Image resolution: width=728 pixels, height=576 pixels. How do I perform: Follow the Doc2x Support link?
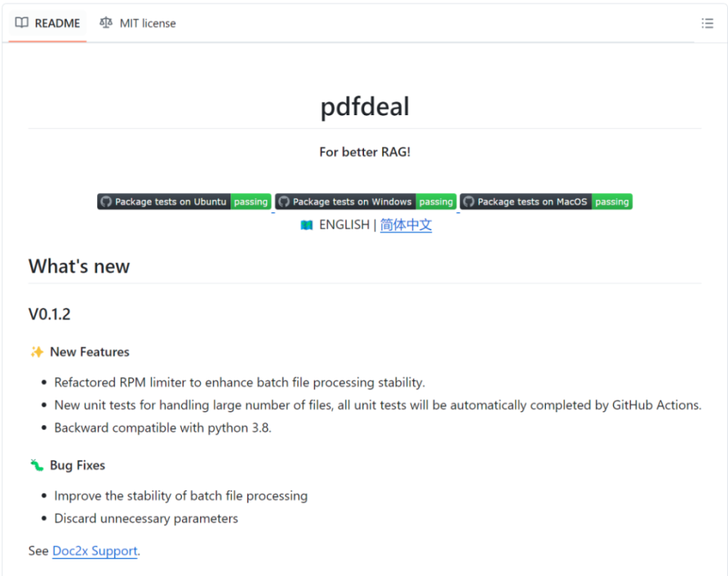(95, 551)
